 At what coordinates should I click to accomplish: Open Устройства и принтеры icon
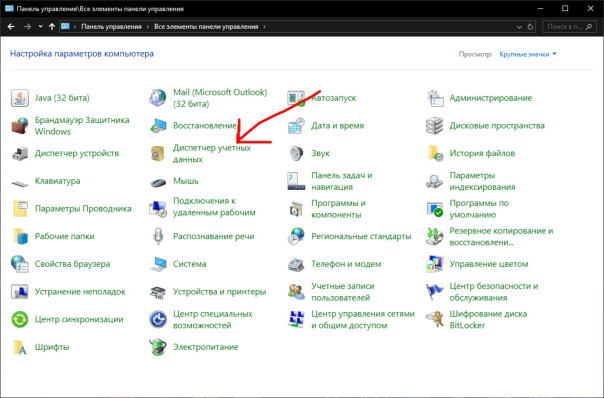158,292
